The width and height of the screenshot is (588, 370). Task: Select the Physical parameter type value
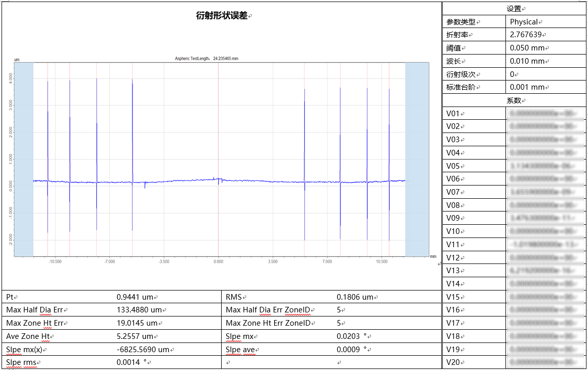pyautogui.click(x=524, y=22)
